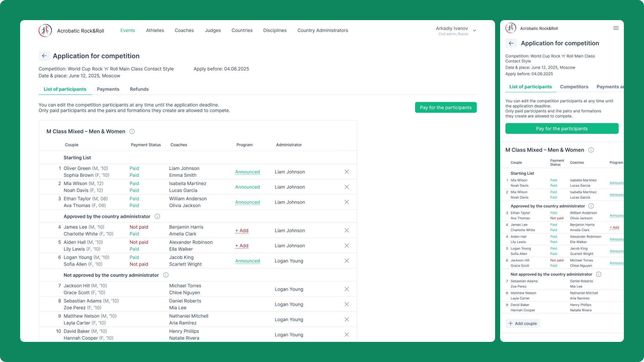Click the 'Sofia Allen (F, '10)' name in the desktop table
The image size is (644, 362).
[83, 264]
